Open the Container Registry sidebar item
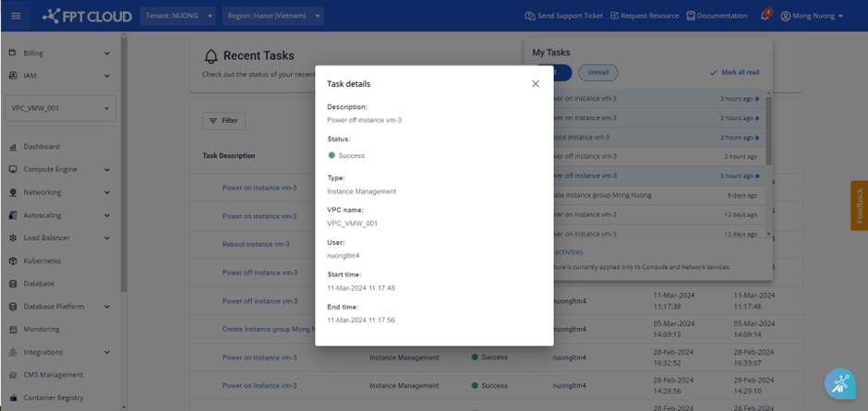The image size is (868, 411). coord(54,398)
